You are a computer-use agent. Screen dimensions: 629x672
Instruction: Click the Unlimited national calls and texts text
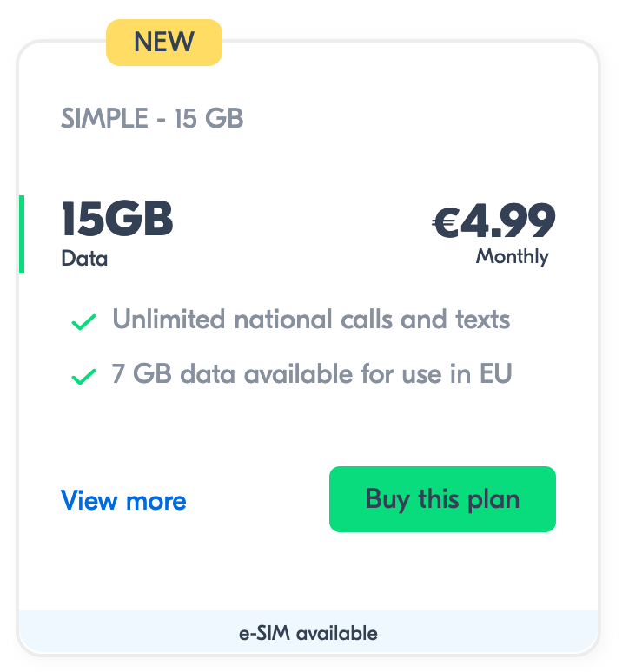coord(311,320)
